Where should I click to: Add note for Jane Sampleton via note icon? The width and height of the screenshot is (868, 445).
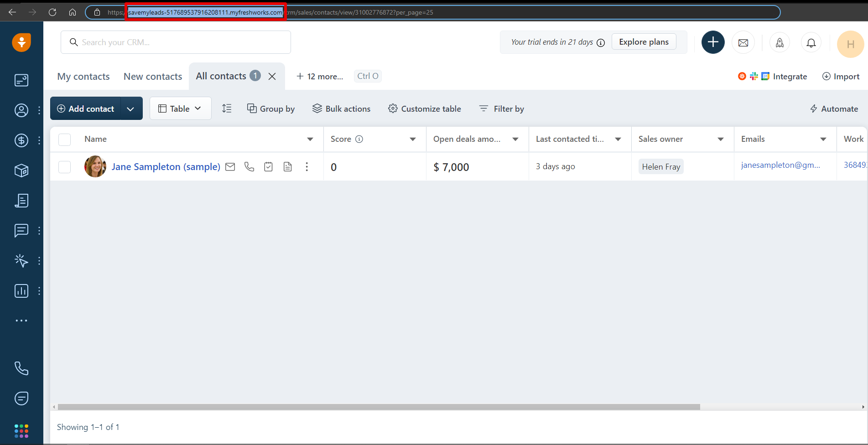click(288, 167)
